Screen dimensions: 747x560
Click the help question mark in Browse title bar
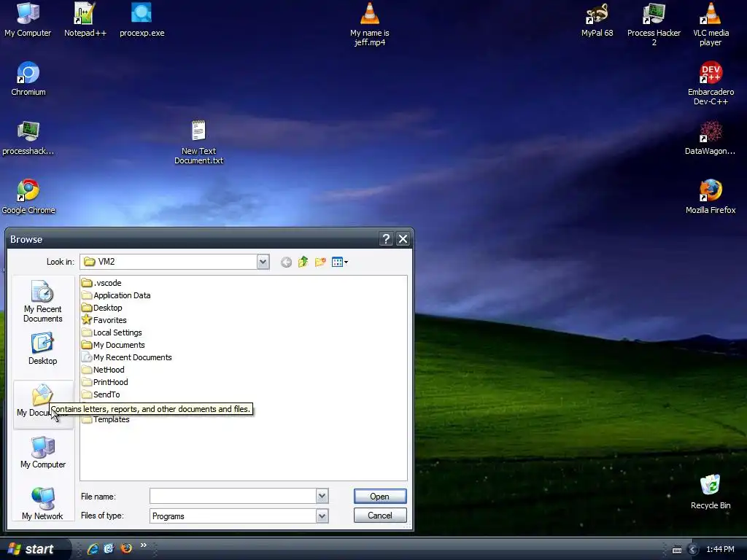(x=386, y=239)
